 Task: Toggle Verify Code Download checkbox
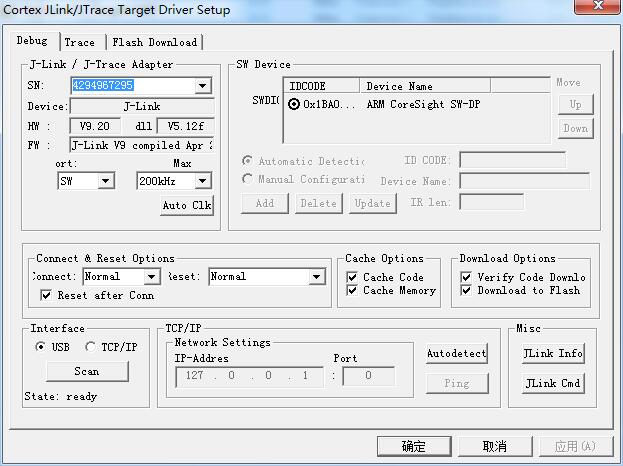coord(466,277)
